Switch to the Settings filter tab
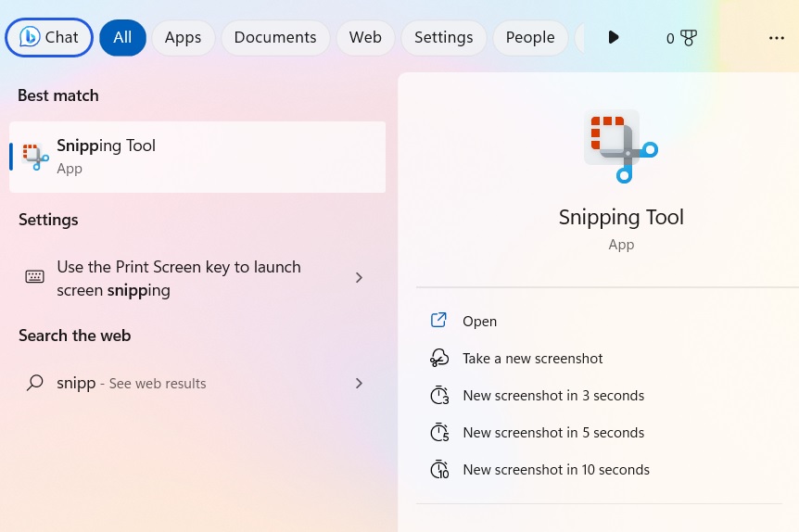The width and height of the screenshot is (799, 532). click(443, 38)
